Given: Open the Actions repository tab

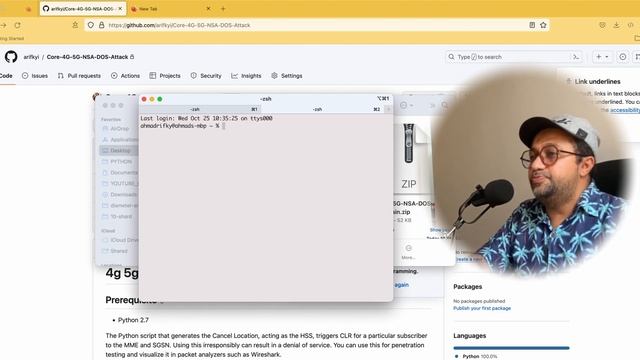Looking at the screenshot, I should (x=125, y=76).
